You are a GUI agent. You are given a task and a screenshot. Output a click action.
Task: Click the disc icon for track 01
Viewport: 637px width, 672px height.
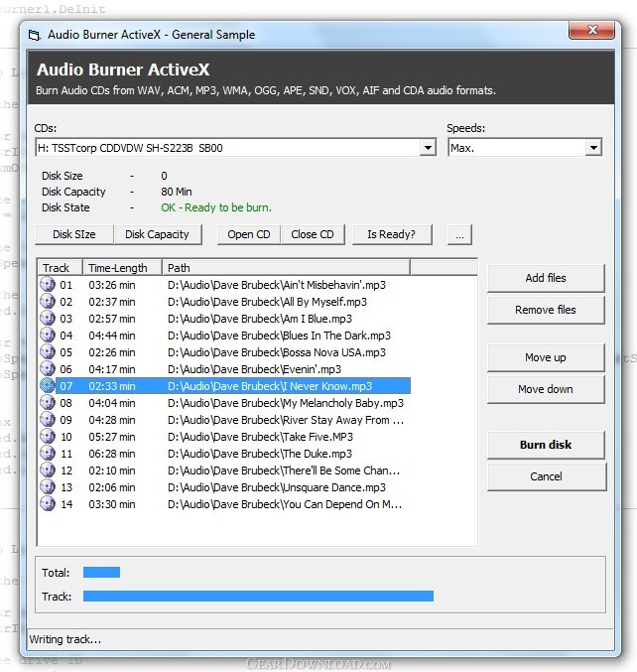[48, 285]
